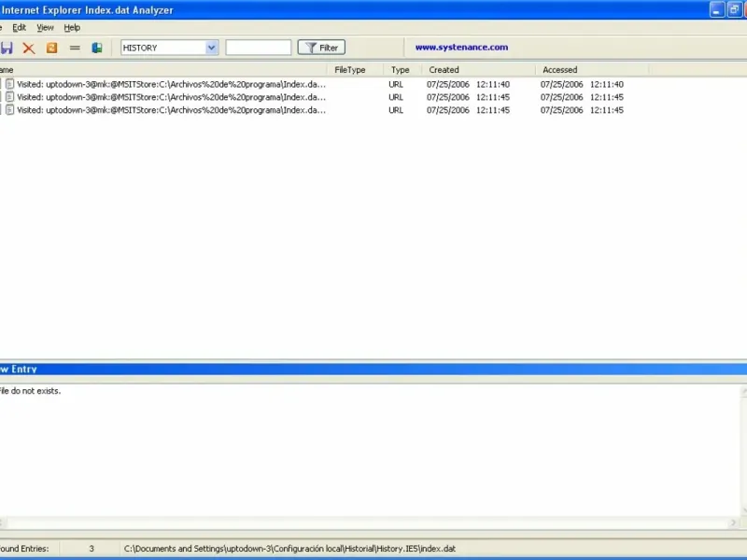
Task: Click the preview pane horizontal scrollbar right arrow
Action: coord(733,523)
